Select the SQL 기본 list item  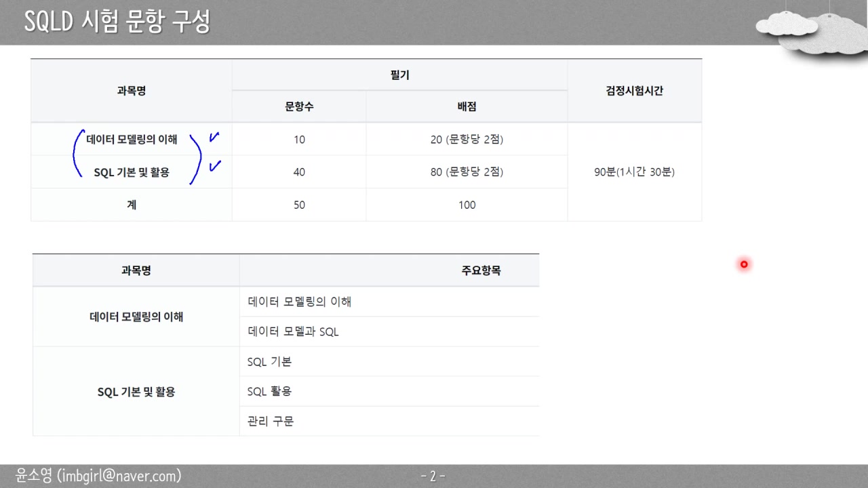point(271,361)
